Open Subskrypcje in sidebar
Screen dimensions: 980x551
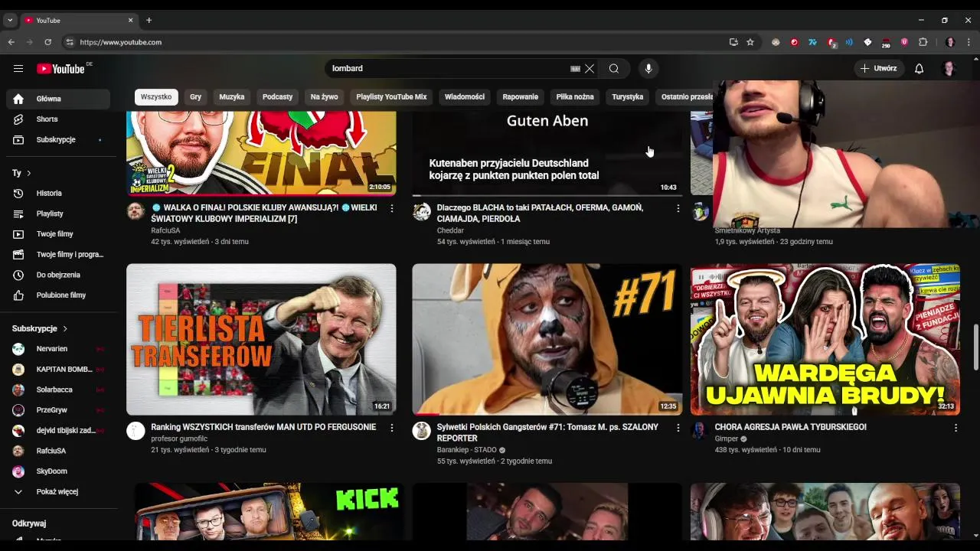pos(58,140)
